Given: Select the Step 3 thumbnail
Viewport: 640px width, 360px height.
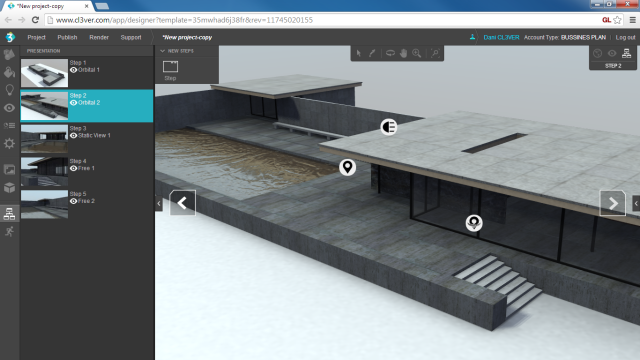Looking at the screenshot, I should [x=44, y=138].
